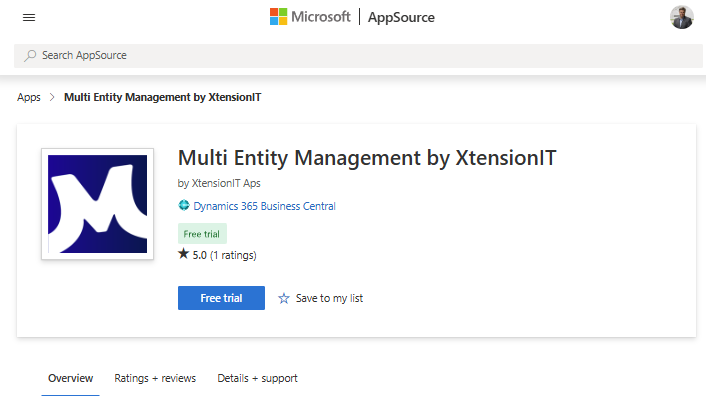Screen dimensions: 706x396
Task: Click the app title heading
Action: coord(367,158)
